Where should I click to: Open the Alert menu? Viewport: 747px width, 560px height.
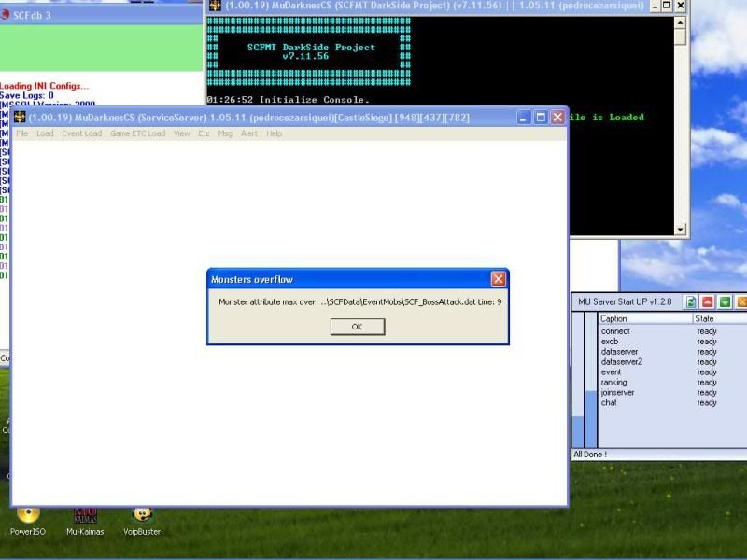pos(249,133)
